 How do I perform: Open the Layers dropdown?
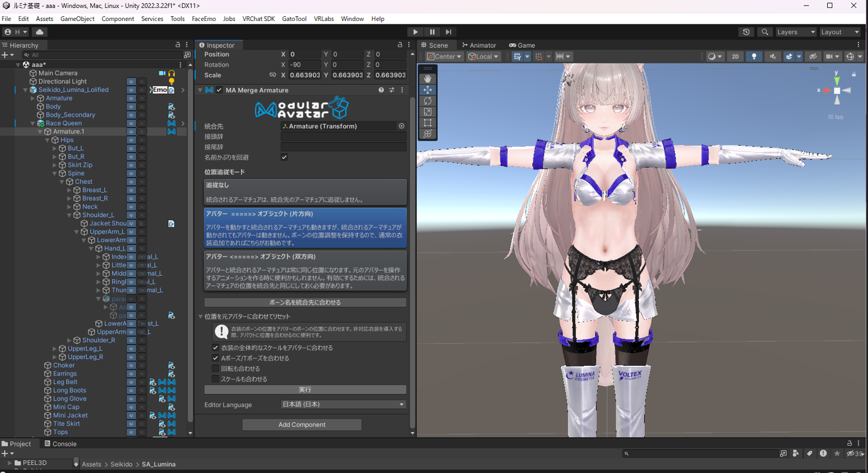(796, 32)
